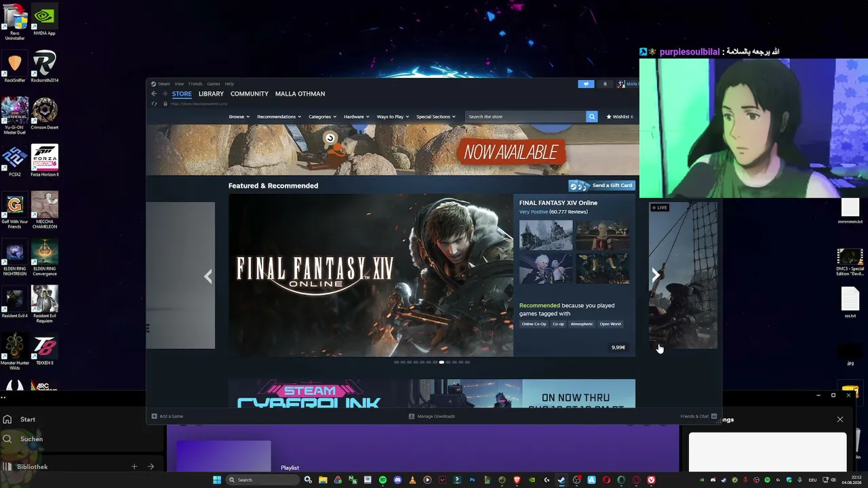Expand the Recommendations dropdown
Image resolution: width=868 pixels, height=488 pixels.
(279, 117)
